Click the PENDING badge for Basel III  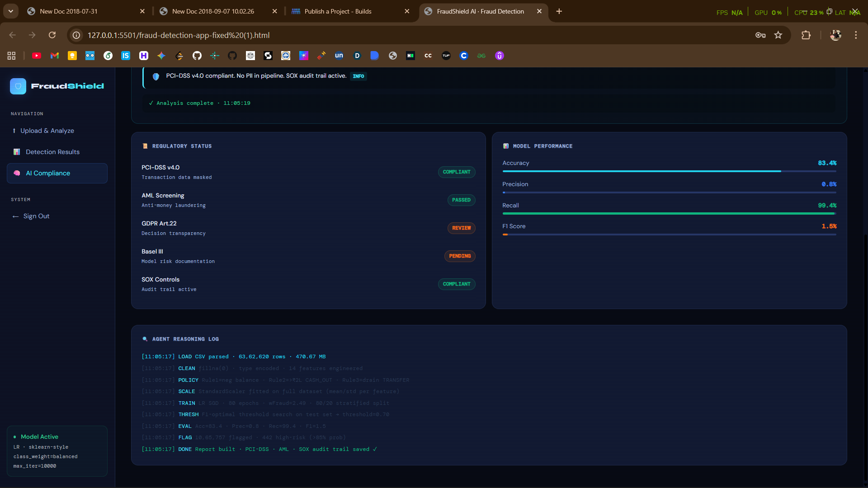[460, 256]
